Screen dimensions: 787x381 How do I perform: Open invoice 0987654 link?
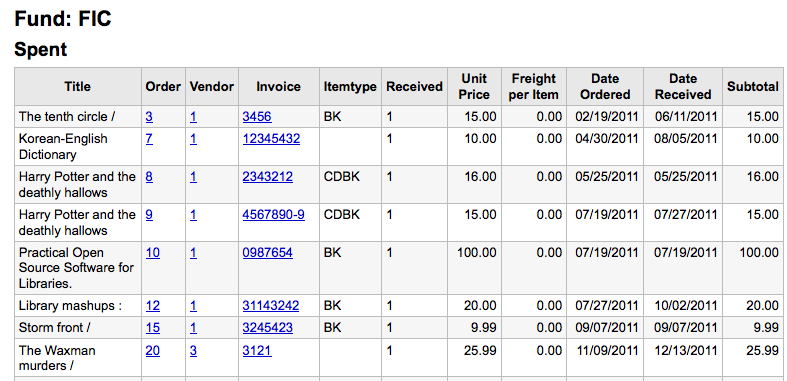point(268,252)
